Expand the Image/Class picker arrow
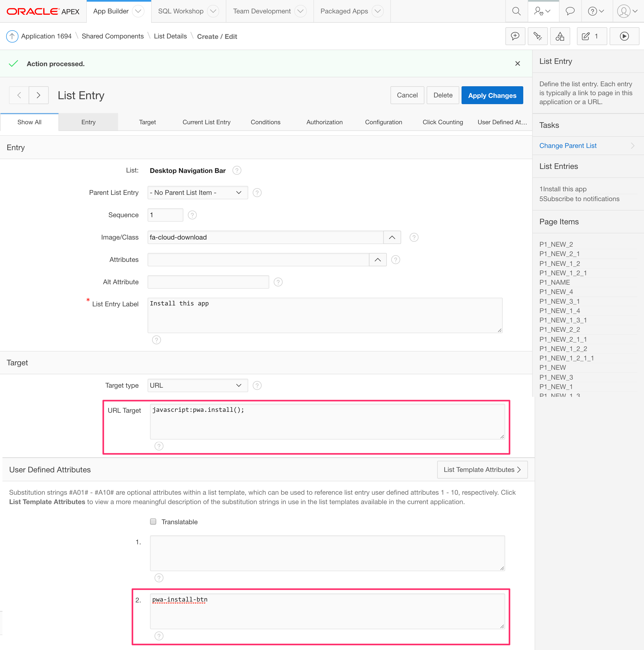Viewport: 644px width, 650px height. (392, 238)
